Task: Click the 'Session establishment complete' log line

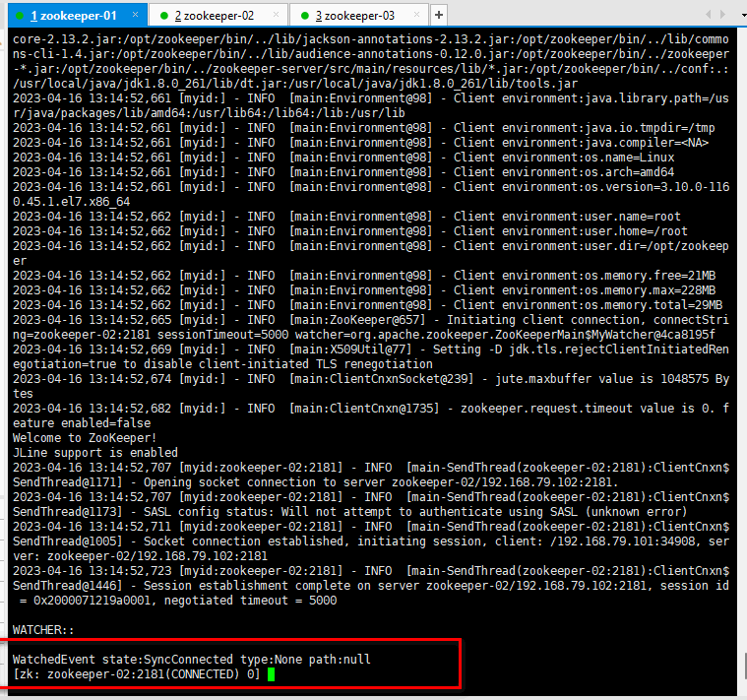Action: 371,586
